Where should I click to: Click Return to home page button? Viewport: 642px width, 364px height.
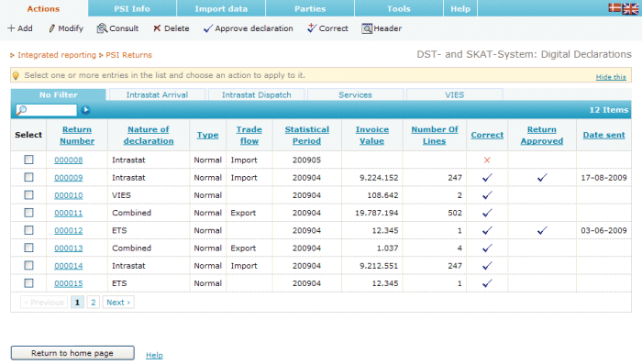pyautogui.click(x=72, y=353)
